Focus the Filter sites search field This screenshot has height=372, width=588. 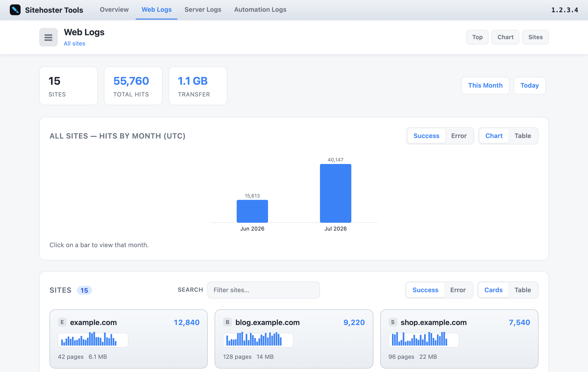pyautogui.click(x=264, y=290)
